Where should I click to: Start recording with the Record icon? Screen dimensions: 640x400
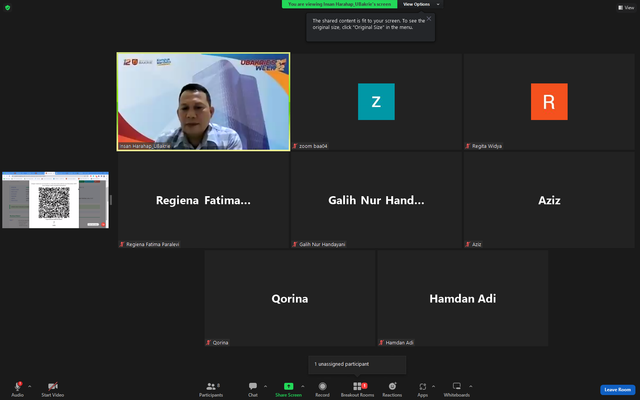tap(322, 386)
